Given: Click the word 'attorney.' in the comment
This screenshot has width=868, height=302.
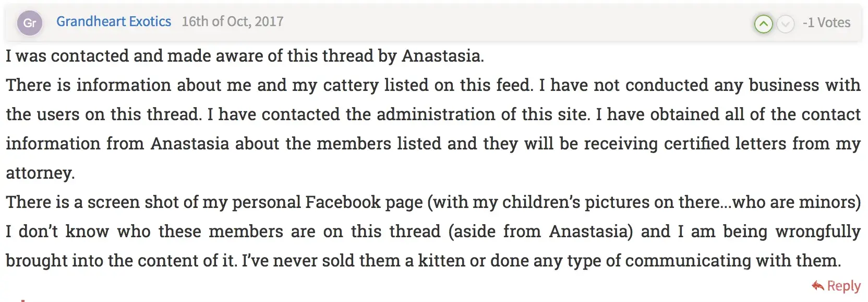Looking at the screenshot, I should point(40,173).
